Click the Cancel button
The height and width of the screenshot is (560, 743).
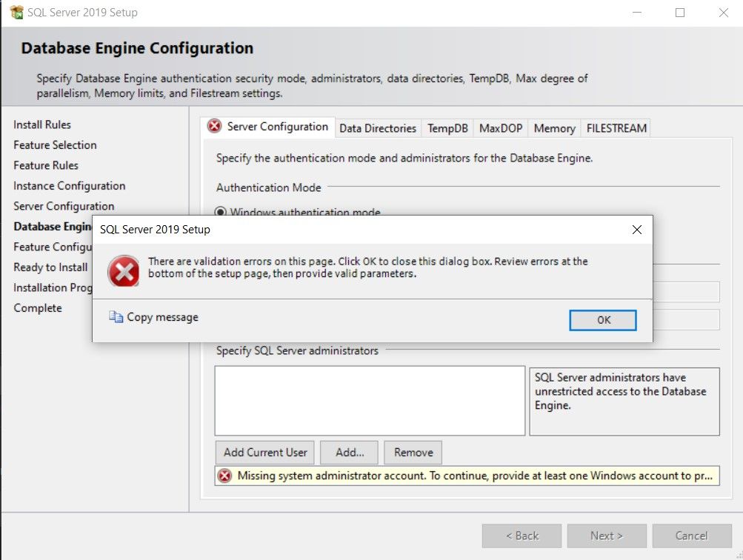[x=692, y=536]
